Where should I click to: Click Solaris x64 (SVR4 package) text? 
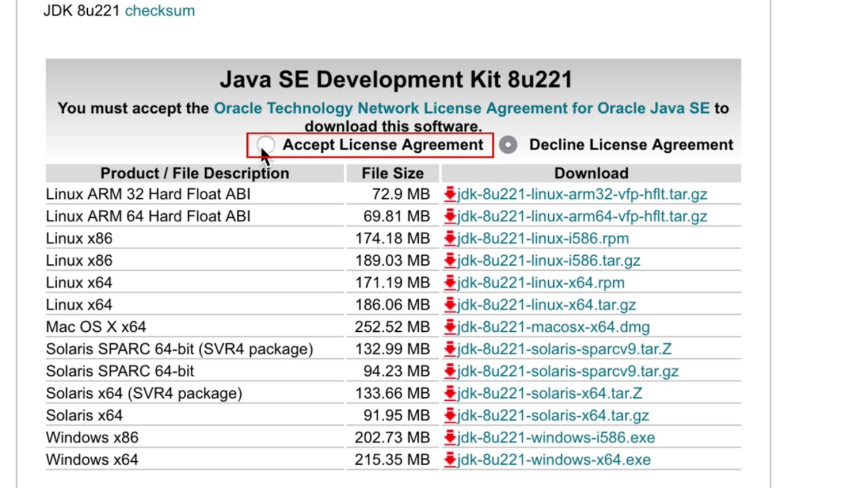pyautogui.click(x=144, y=394)
